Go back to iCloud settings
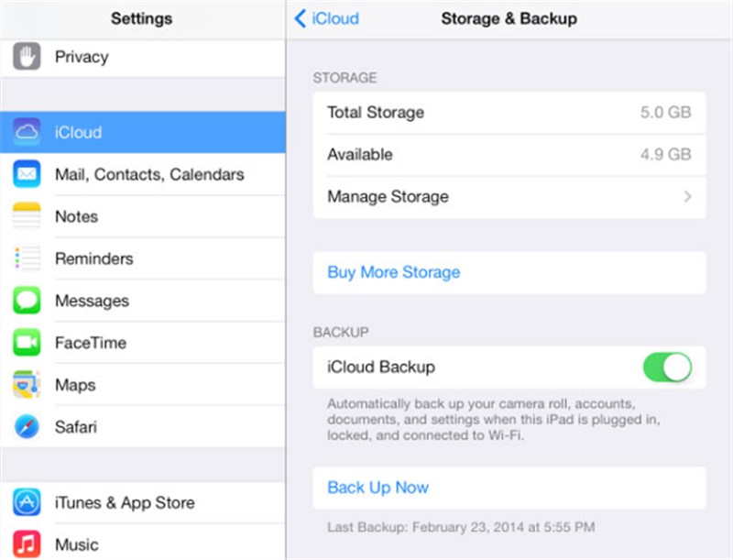This screenshot has height=560, width=733. pyautogui.click(x=326, y=17)
